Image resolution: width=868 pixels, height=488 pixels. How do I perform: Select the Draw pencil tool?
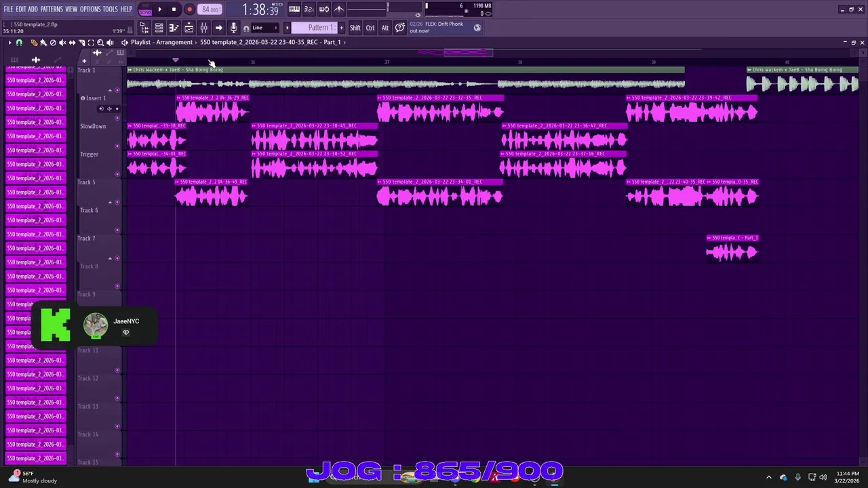[34, 43]
